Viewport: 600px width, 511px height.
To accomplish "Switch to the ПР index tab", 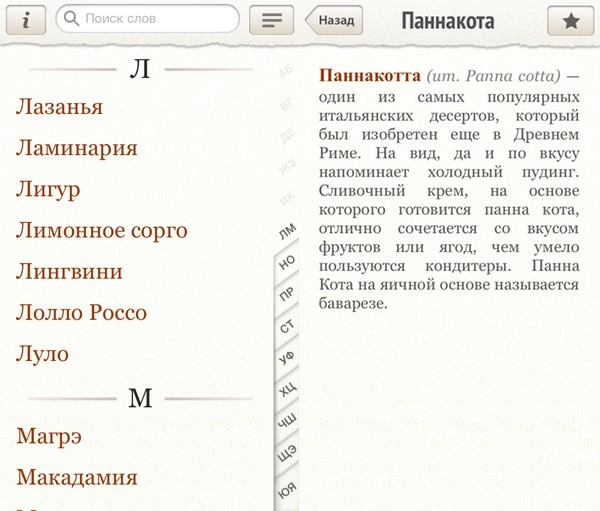I will [x=286, y=294].
